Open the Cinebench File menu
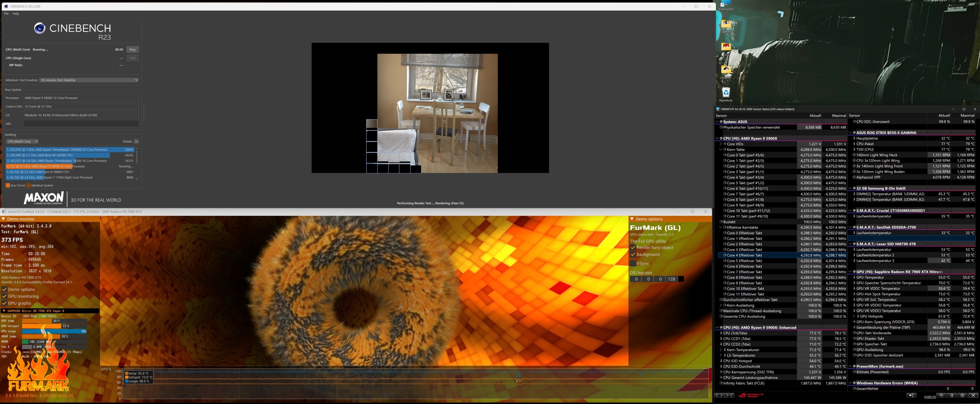Image resolution: width=980 pixels, height=404 pixels. tap(6, 14)
